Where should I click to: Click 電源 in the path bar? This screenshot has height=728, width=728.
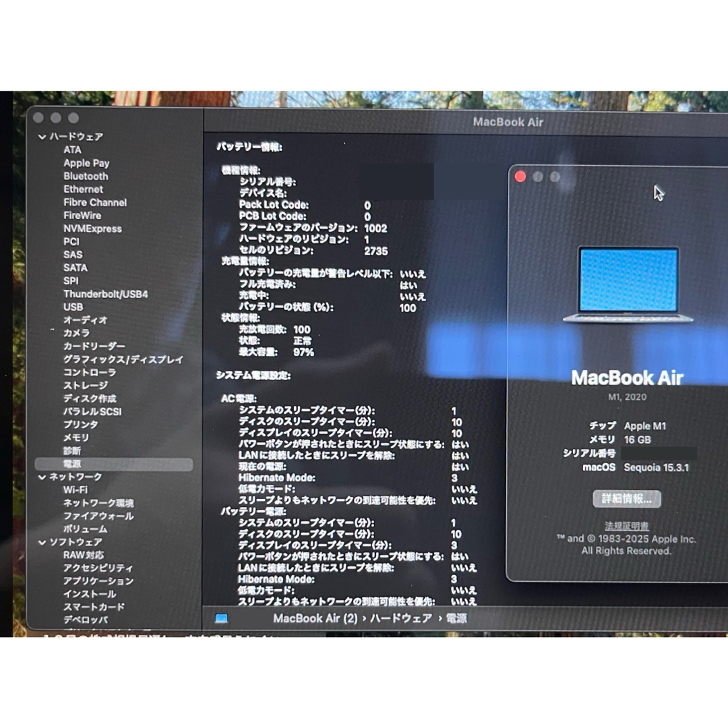pyautogui.click(x=456, y=619)
